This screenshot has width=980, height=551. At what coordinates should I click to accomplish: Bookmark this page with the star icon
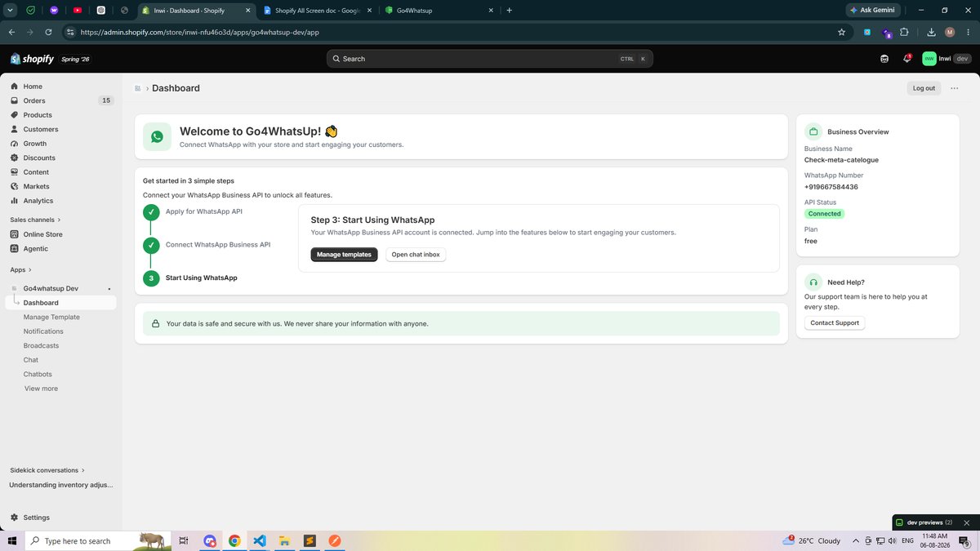[x=841, y=32]
